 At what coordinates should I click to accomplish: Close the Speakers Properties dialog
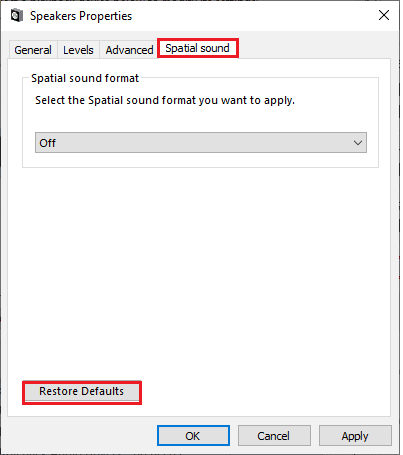pos(384,15)
